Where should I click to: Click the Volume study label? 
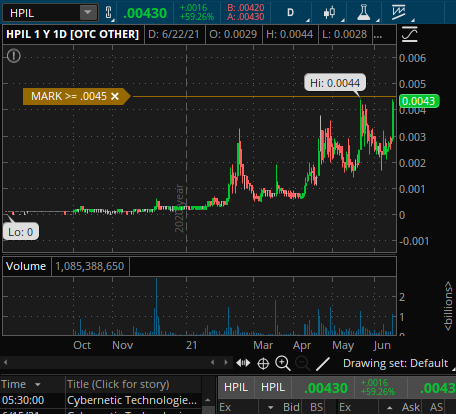pyautogui.click(x=26, y=266)
